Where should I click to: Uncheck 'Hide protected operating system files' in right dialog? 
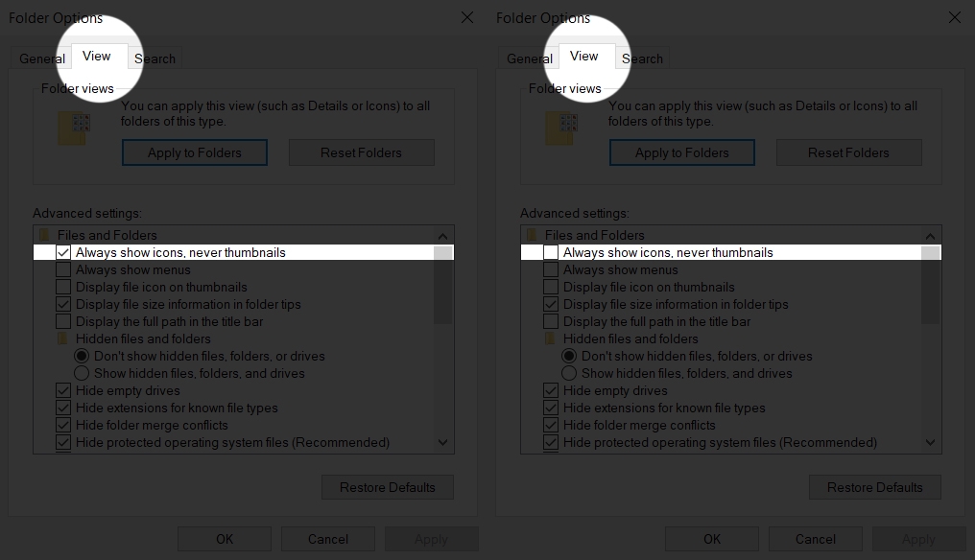point(550,442)
